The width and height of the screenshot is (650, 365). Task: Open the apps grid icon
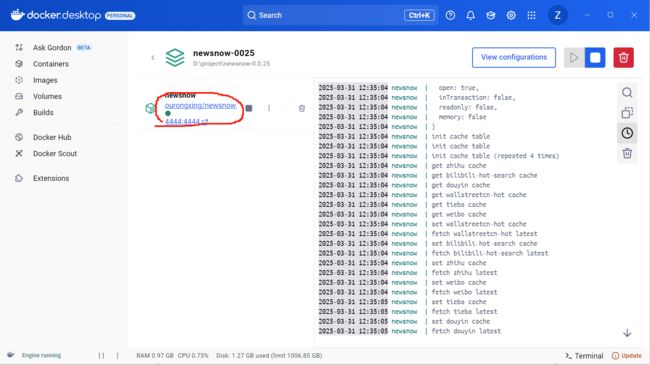tap(531, 15)
